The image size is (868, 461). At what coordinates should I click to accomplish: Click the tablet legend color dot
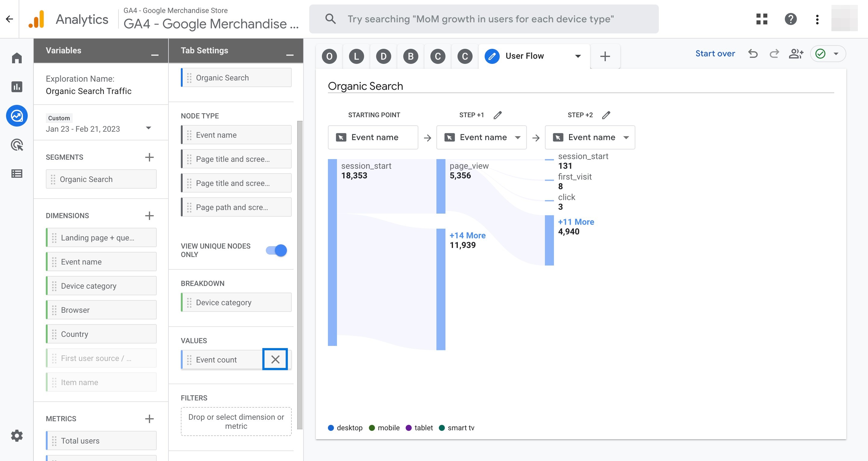click(x=409, y=428)
